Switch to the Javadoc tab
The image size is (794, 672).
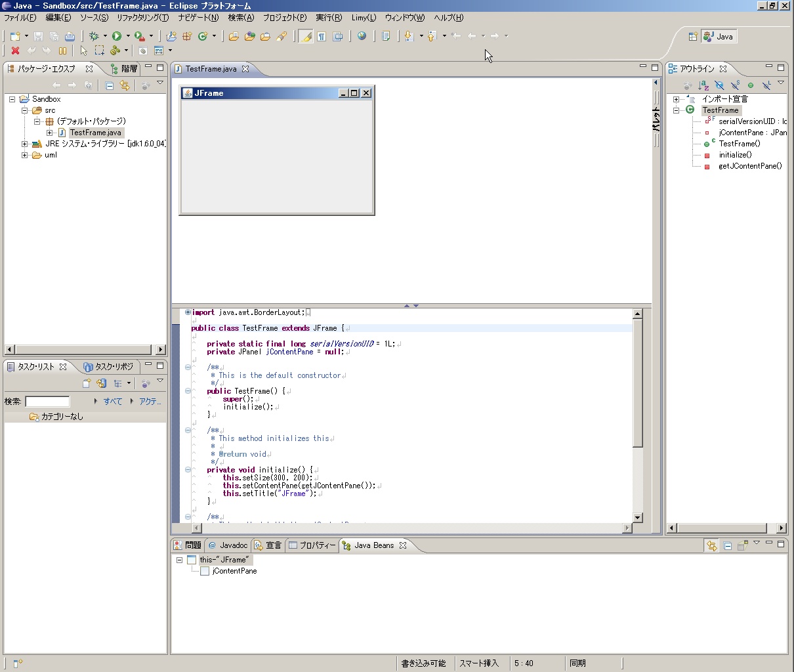point(228,545)
